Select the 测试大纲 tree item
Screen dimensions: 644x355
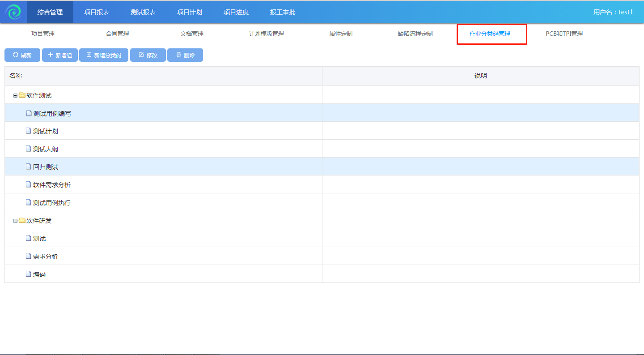pyautogui.click(x=46, y=149)
